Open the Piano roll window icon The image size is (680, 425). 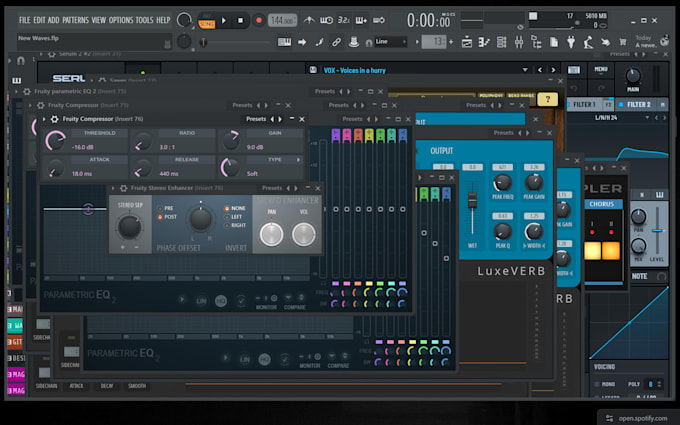(484, 42)
